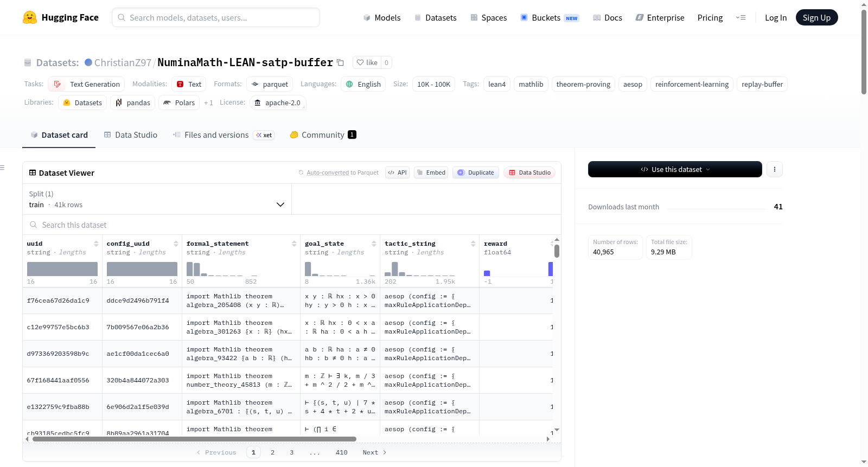This screenshot has height=467, width=868.
Task: Select the parquet format tag
Action: click(270, 84)
